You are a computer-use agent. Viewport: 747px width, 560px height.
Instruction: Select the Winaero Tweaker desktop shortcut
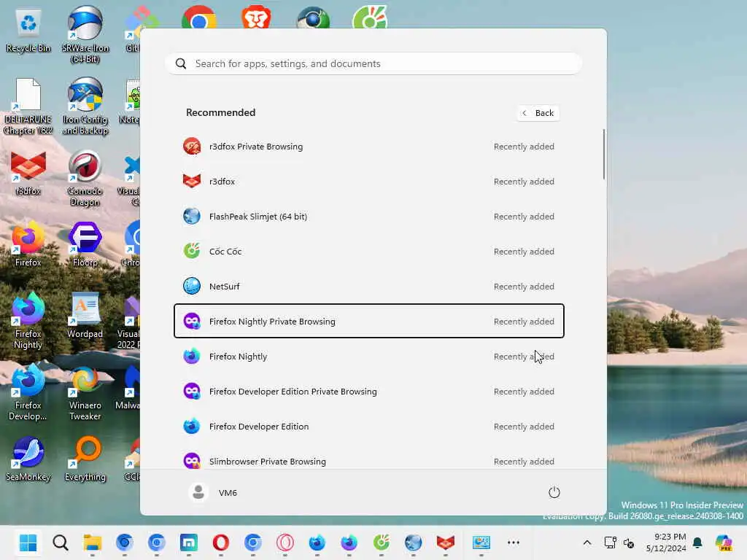click(85, 393)
